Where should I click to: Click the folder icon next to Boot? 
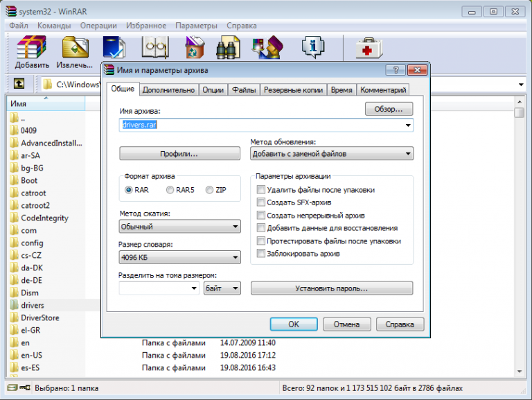(14, 180)
